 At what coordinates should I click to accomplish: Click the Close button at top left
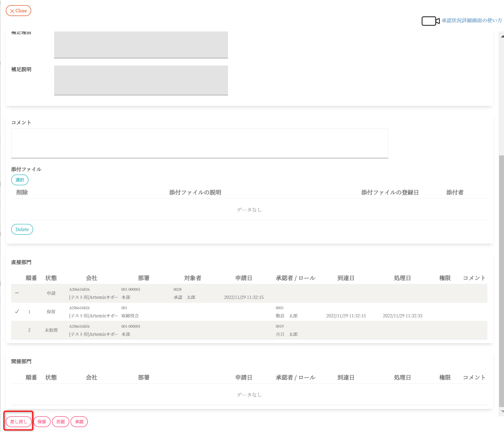(x=18, y=11)
